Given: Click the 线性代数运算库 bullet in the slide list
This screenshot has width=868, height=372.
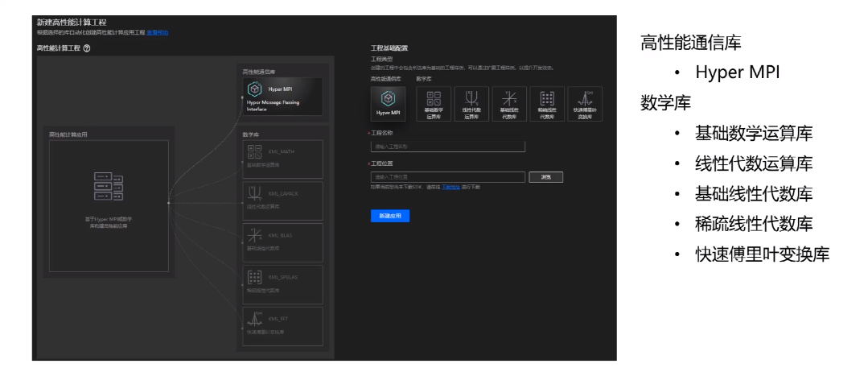Looking at the screenshot, I should pos(754,164).
